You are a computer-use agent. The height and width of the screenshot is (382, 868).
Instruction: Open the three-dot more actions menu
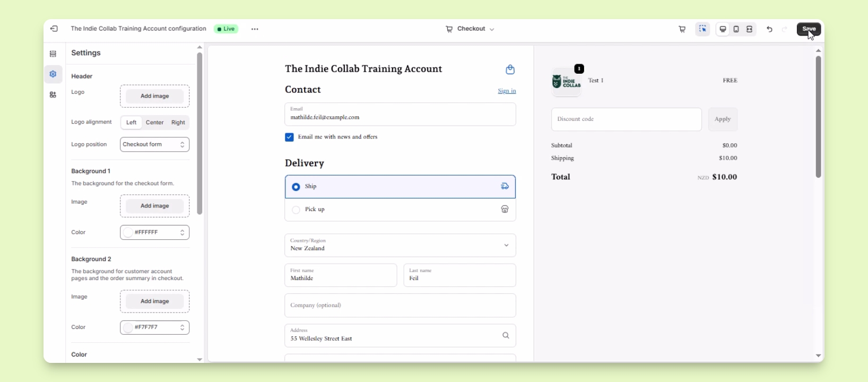tap(255, 29)
